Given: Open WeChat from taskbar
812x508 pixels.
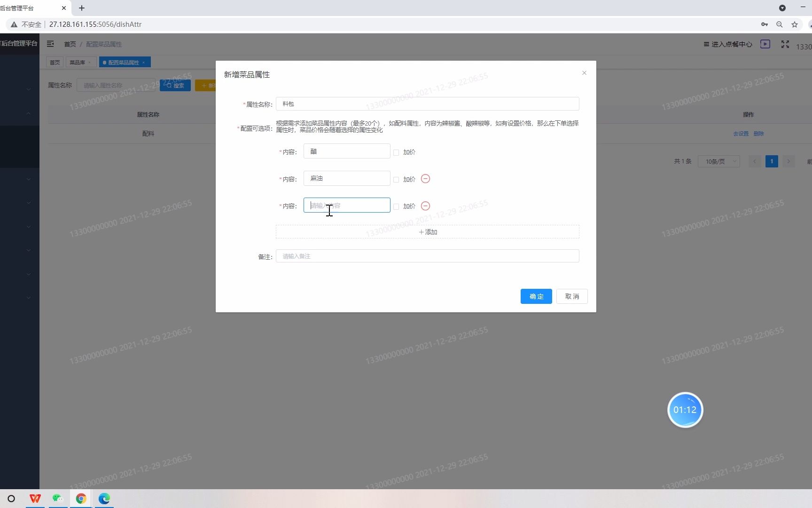Looking at the screenshot, I should pyautogui.click(x=58, y=499).
